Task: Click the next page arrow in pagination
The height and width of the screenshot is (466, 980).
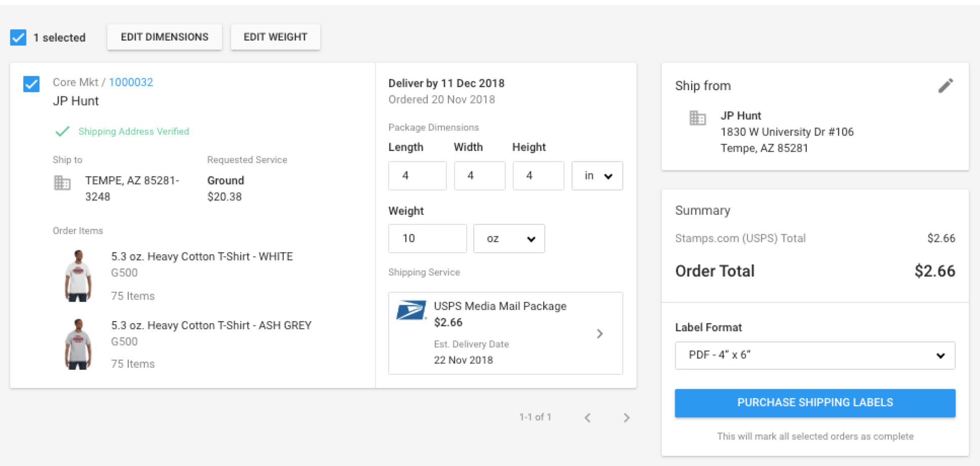Action: pyautogui.click(x=627, y=417)
